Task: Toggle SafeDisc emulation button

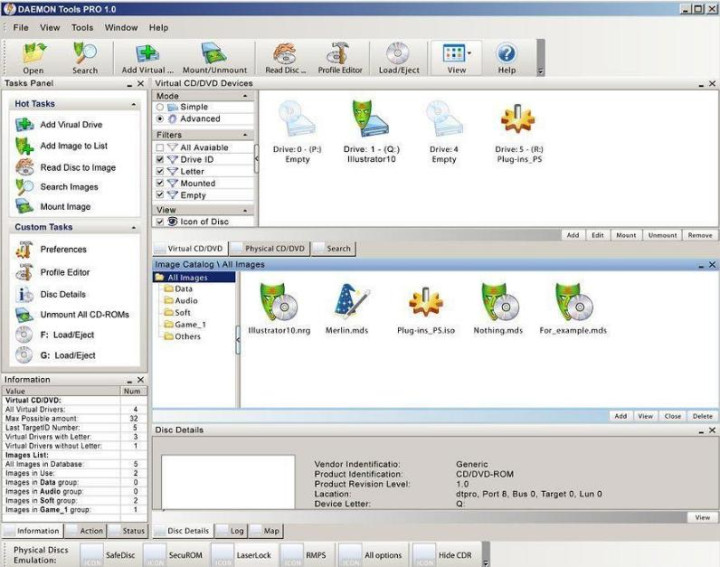Action: pyautogui.click(x=109, y=555)
